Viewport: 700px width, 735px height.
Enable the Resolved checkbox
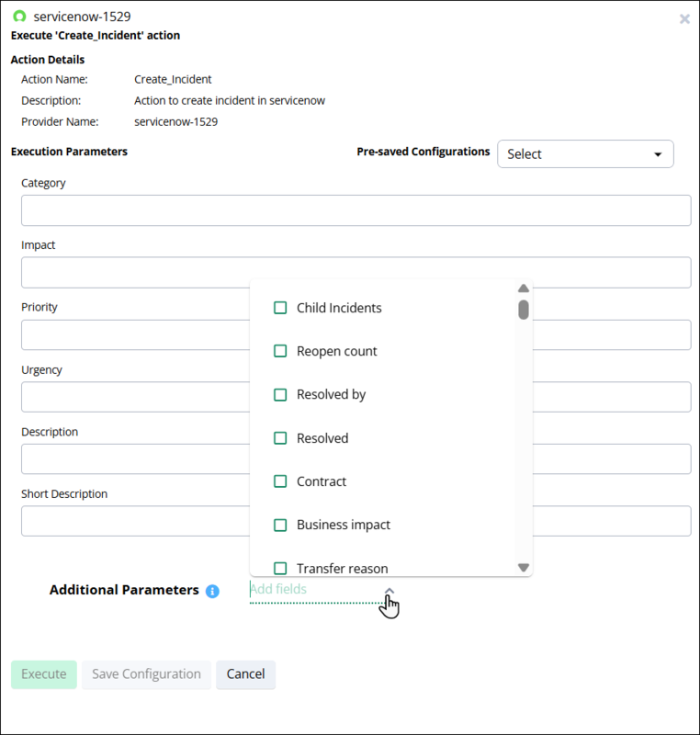(280, 438)
